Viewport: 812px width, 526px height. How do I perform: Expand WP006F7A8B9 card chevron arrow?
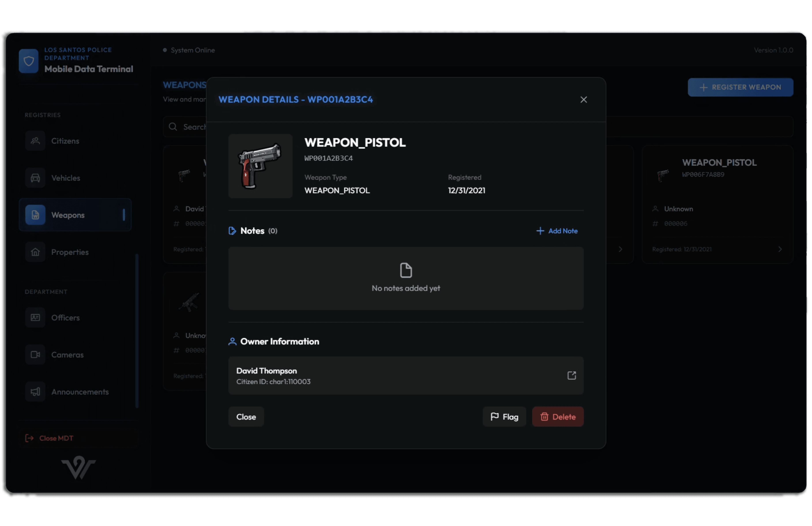click(780, 249)
